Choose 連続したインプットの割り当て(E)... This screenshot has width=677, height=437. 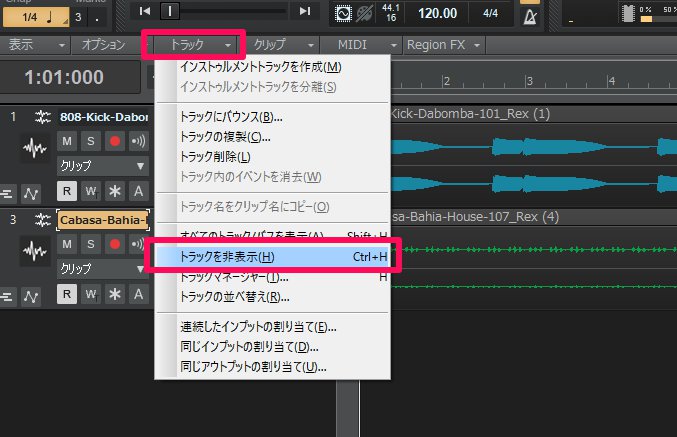pyautogui.click(x=272, y=327)
